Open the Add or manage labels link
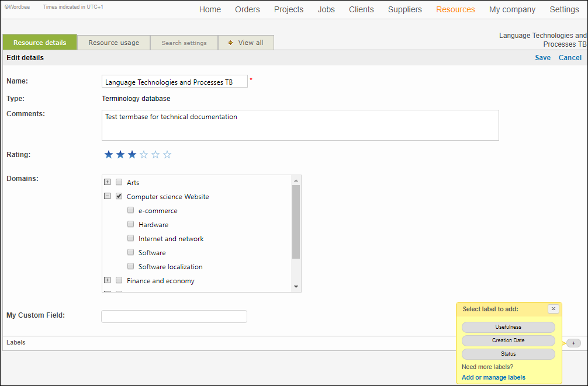The height and width of the screenshot is (386, 588). pos(493,377)
